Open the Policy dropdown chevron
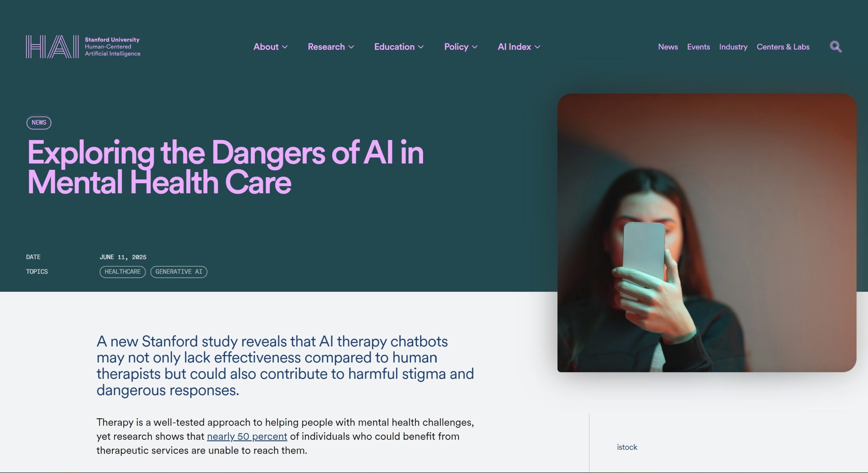This screenshot has width=868, height=473. 475,47
